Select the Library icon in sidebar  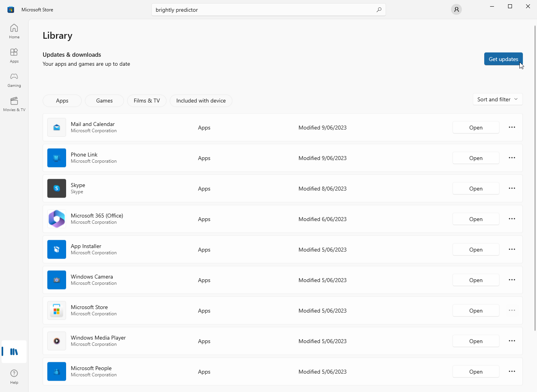14,352
